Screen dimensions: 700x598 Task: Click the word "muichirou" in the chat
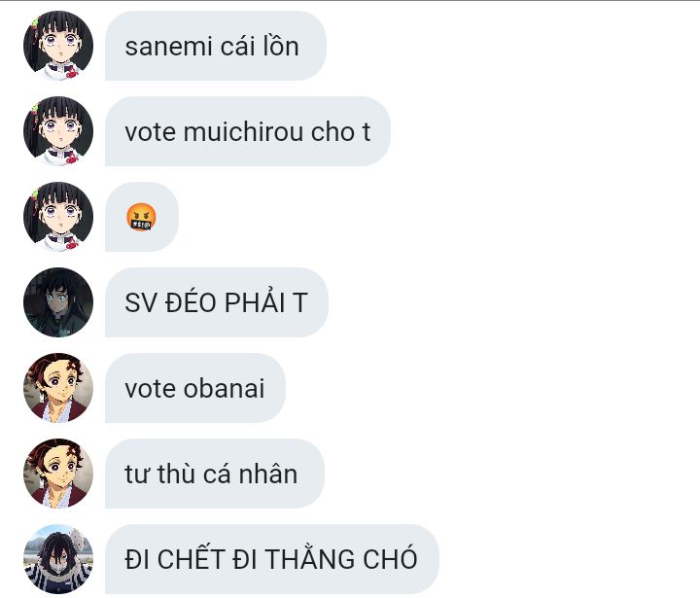point(244,132)
